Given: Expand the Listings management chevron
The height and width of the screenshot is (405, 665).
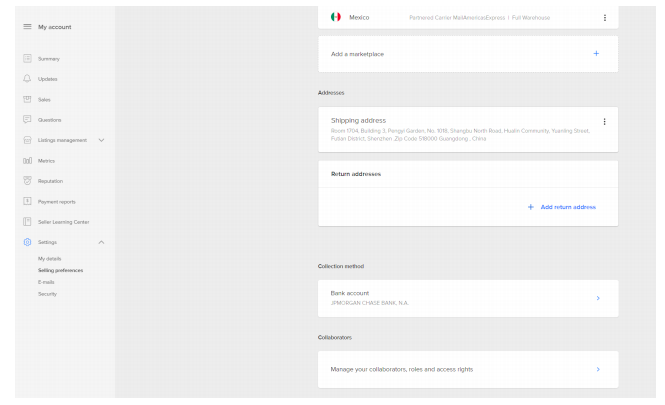Looking at the screenshot, I should pyautogui.click(x=101, y=140).
